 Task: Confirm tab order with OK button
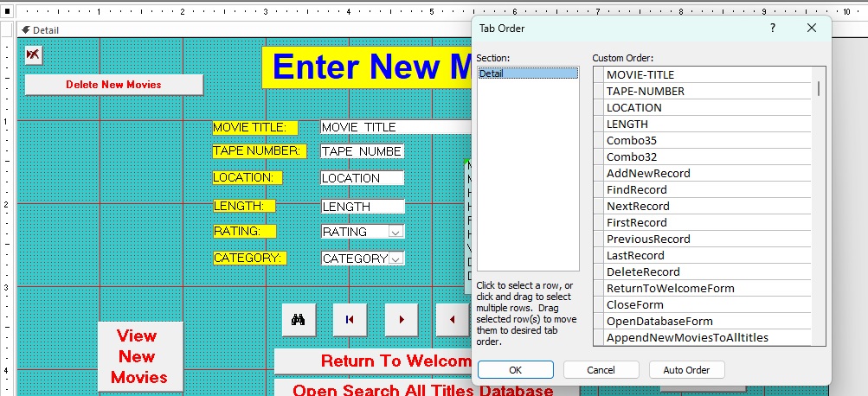516,370
